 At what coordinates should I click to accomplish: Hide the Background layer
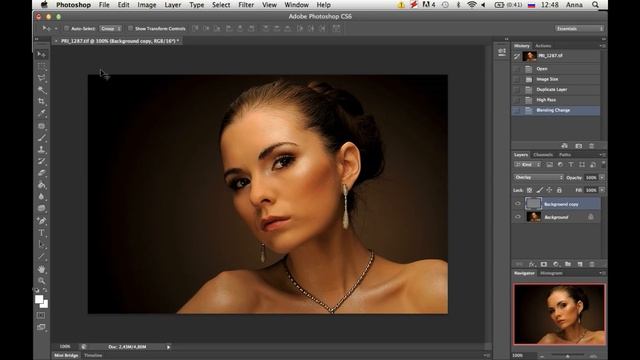coord(518,217)
